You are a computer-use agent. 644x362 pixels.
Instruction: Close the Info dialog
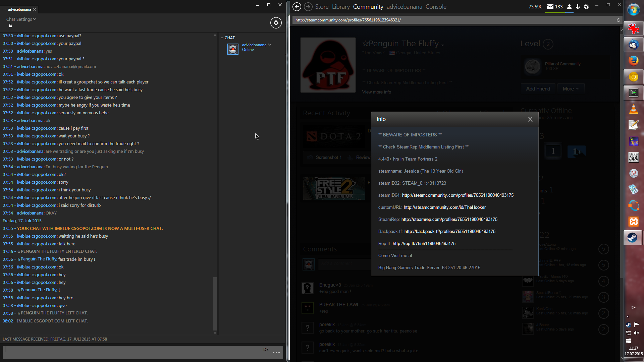[530, 119]
